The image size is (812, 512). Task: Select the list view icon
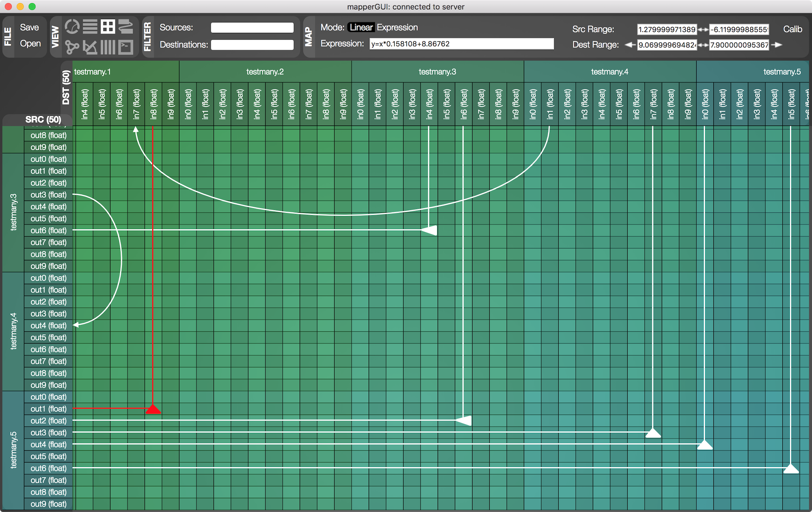pos(90,27)
